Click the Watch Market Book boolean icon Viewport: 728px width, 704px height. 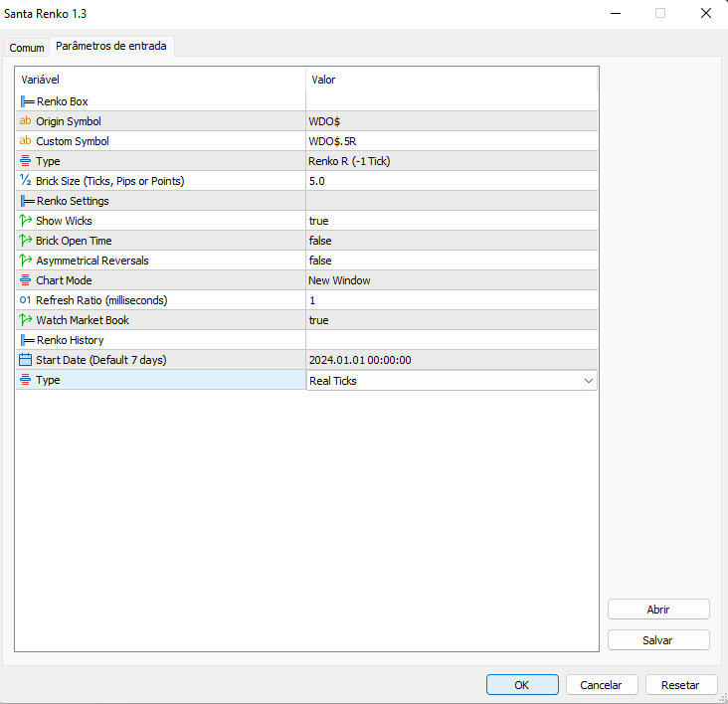26,320
